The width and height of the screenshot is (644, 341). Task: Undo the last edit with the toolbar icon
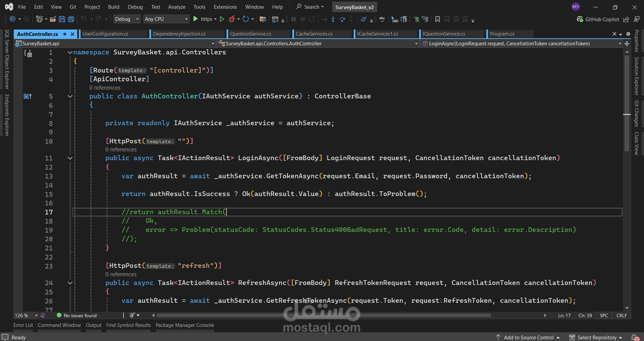click(84, 19)
